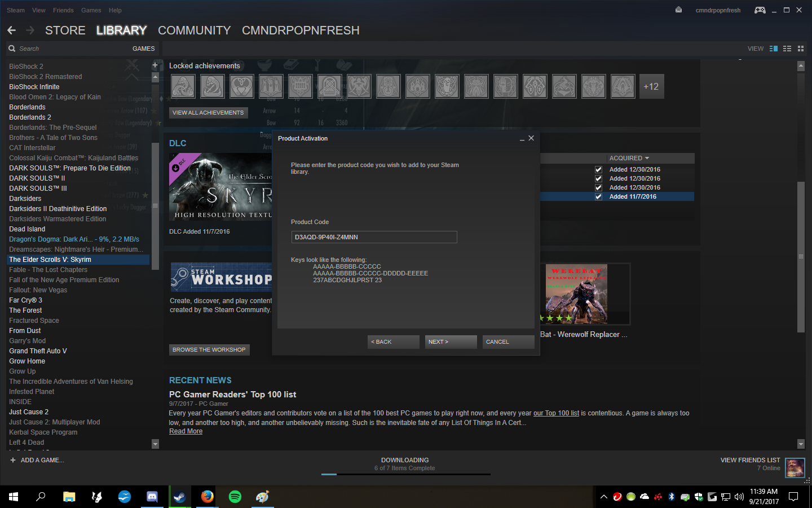This screenshot has height=508, width=812.
Task: Open Discord from the taskbar
Action: [152, 497]
